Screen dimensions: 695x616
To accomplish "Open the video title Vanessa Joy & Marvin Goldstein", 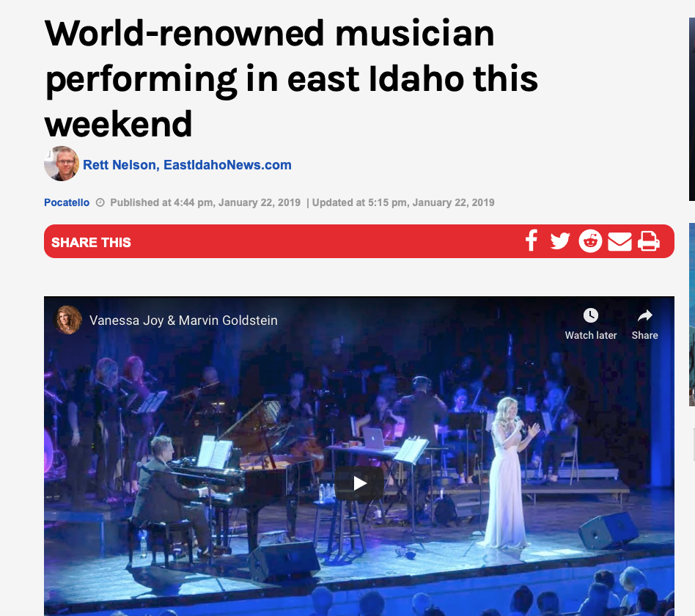I will [183, 320].
